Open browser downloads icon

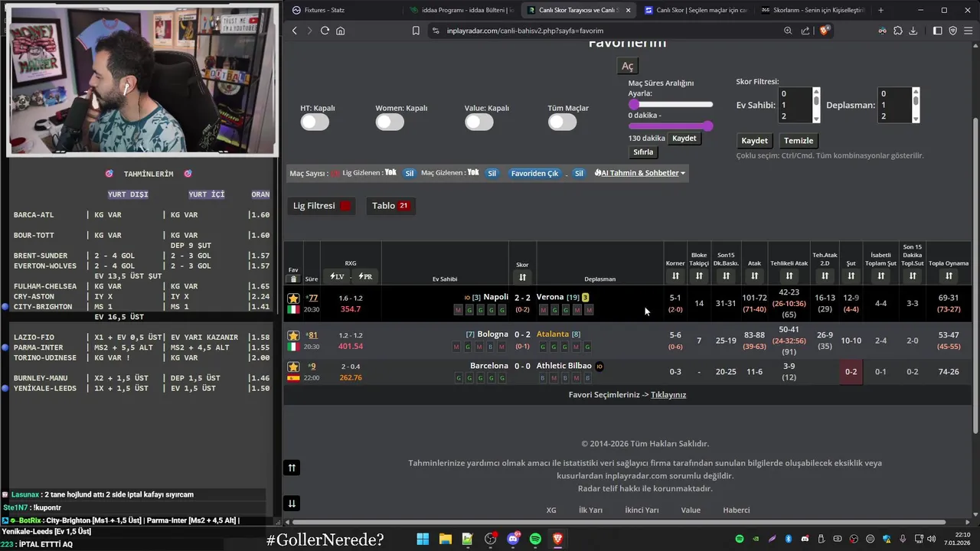coord(913,31)
